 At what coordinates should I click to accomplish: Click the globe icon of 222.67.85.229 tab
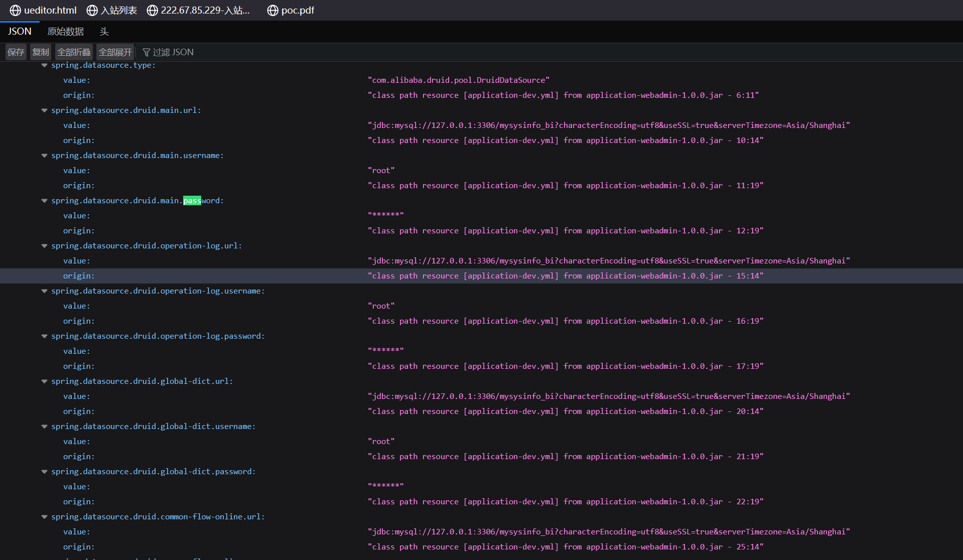pyautogui.click(x=152, y=11)
